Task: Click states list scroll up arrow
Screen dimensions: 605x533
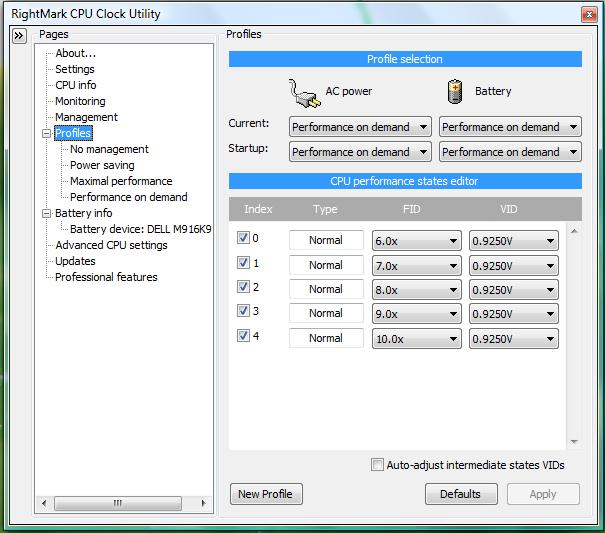Action: pos(574,231)
